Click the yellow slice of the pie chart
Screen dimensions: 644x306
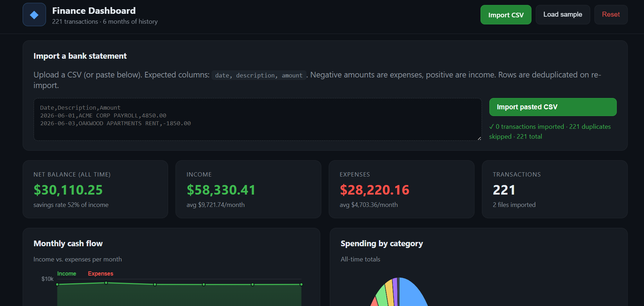pos(390,293)
